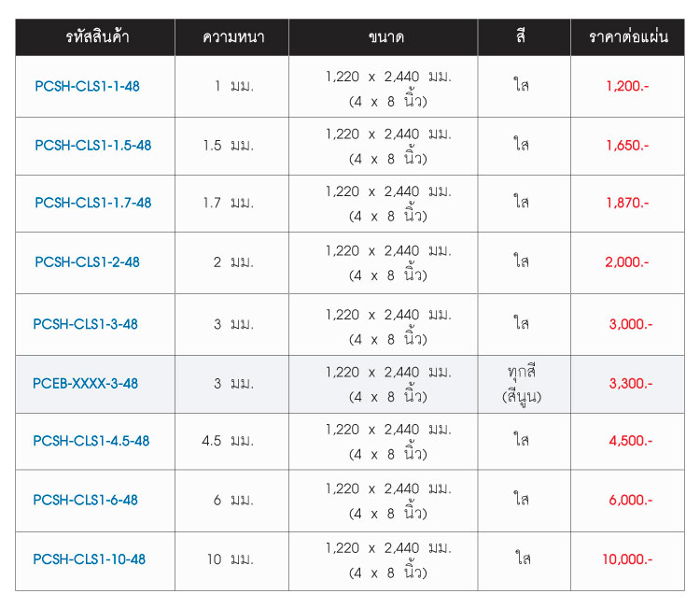Open product link PCSH-CLS1-1-48

click(x=87, y=86)
